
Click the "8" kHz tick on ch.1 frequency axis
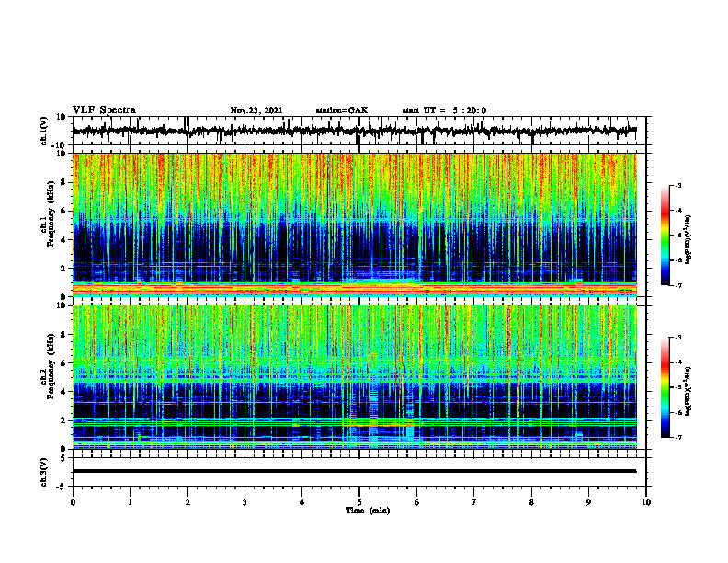63,182
